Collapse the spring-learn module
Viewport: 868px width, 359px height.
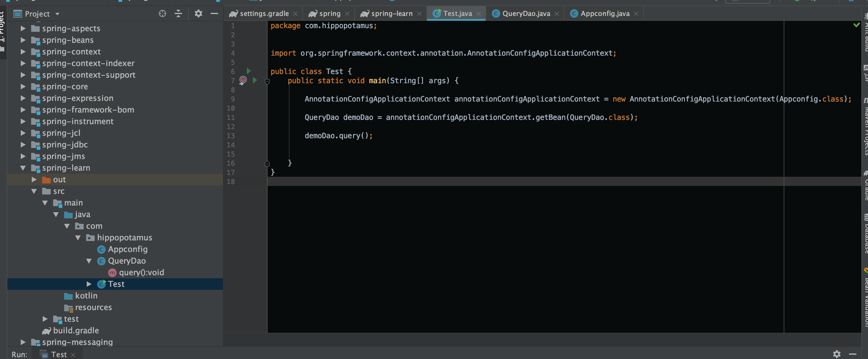[23, 168]
